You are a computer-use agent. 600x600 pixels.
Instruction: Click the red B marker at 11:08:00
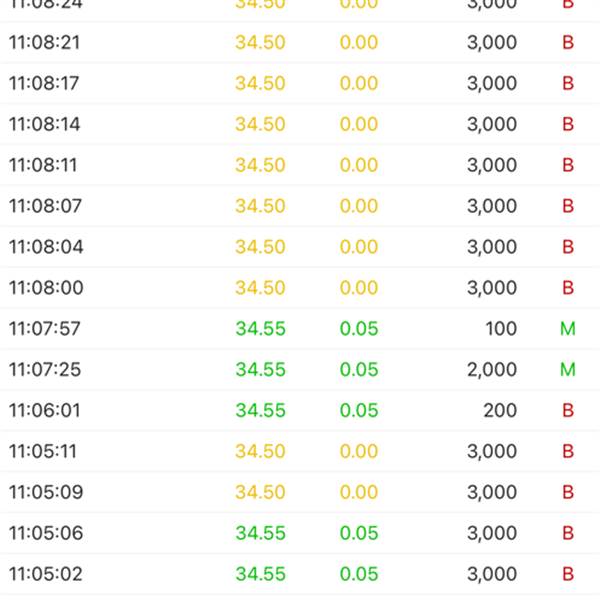[568, 288]
